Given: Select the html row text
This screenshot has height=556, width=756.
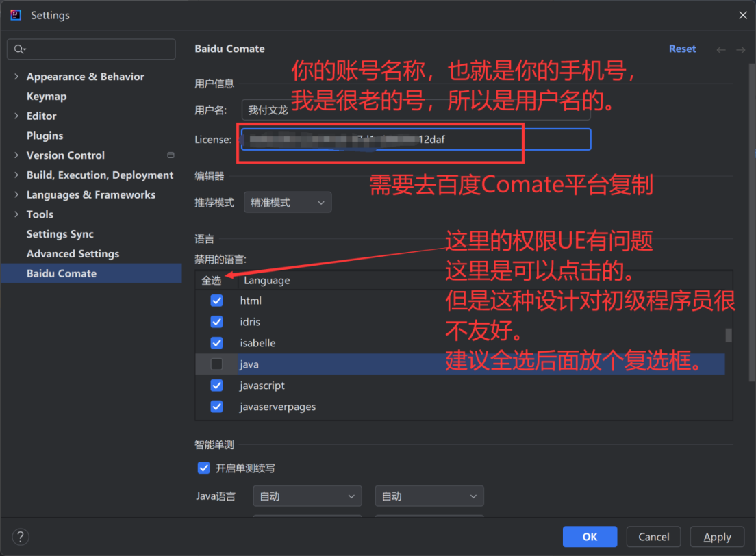Looking at the screenshot, I should (x=251, y=301).
